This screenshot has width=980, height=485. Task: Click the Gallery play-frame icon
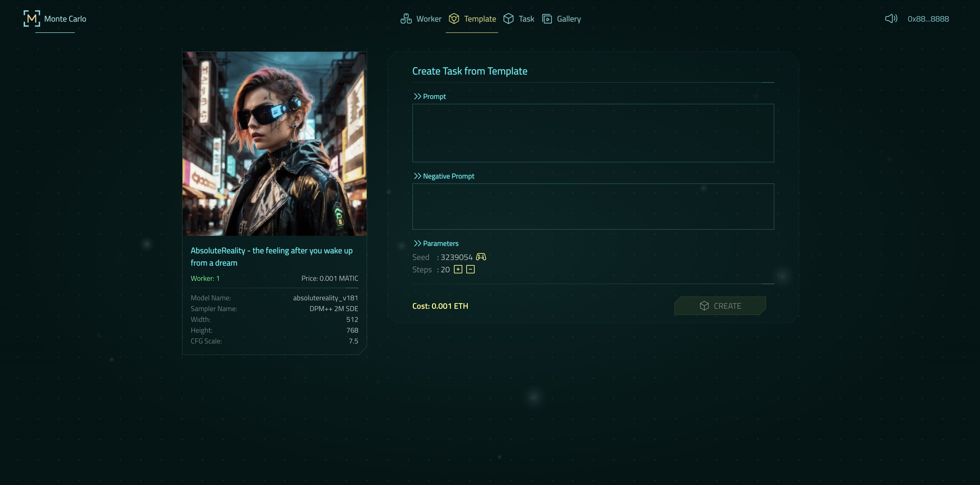click(547, 19)
